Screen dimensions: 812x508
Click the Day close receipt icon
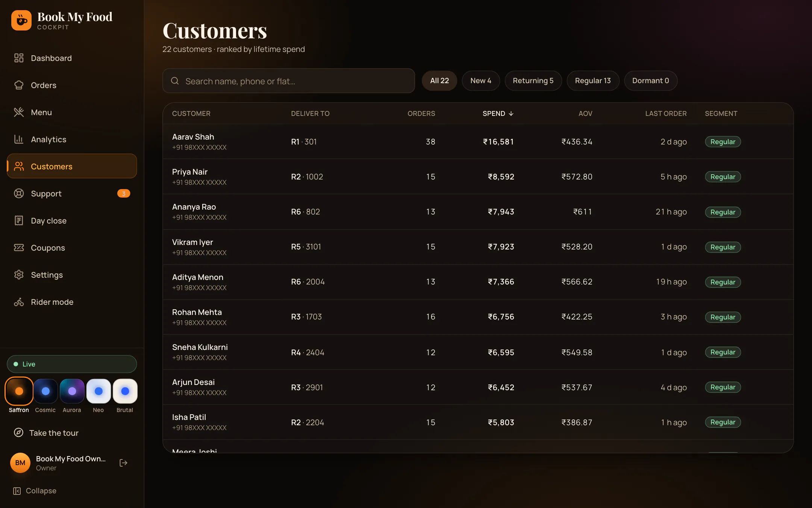pyautogui.click(x=19, y=221)
